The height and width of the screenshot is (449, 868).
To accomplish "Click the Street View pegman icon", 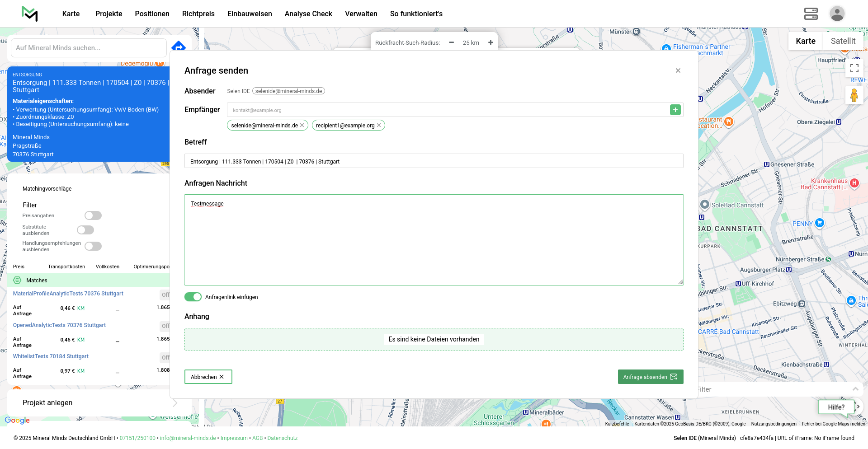I will point(854,95).
